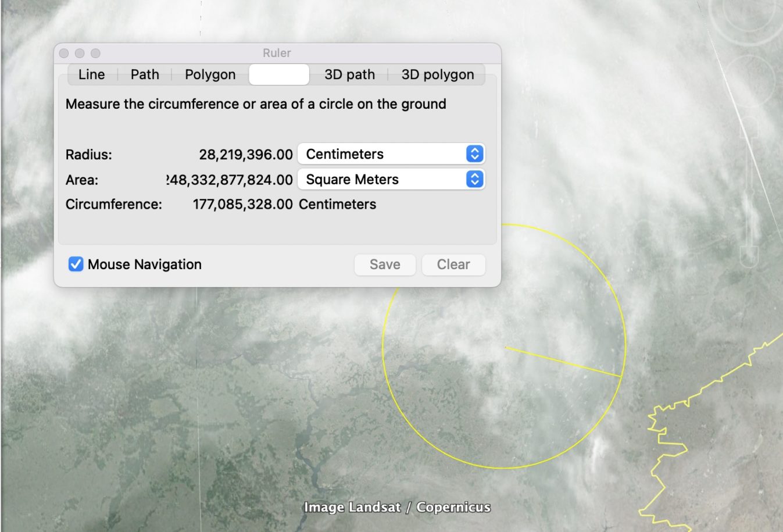Click the Radius value 28,219,396.00
This screenshot has width=783, height=532.
(246, 155)
